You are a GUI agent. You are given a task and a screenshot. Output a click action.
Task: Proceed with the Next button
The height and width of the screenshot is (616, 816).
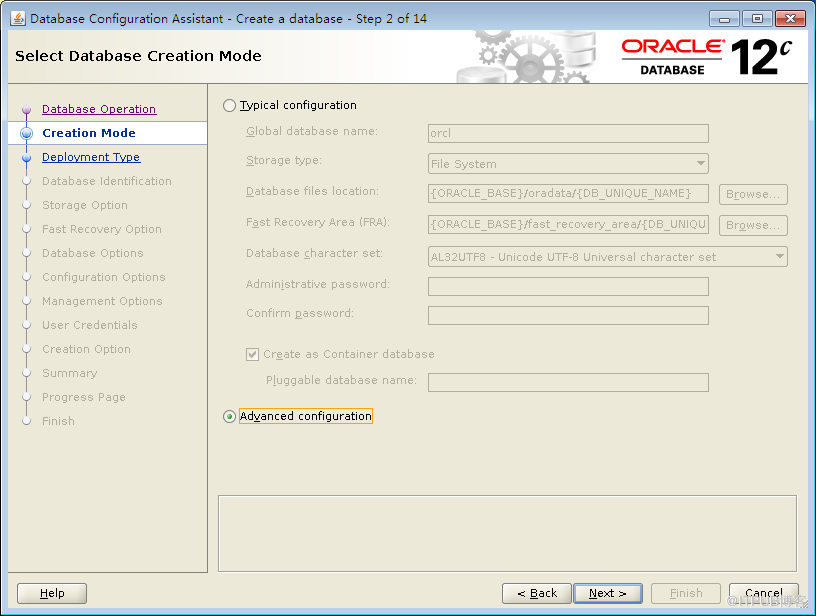click(x=607, y=593)
